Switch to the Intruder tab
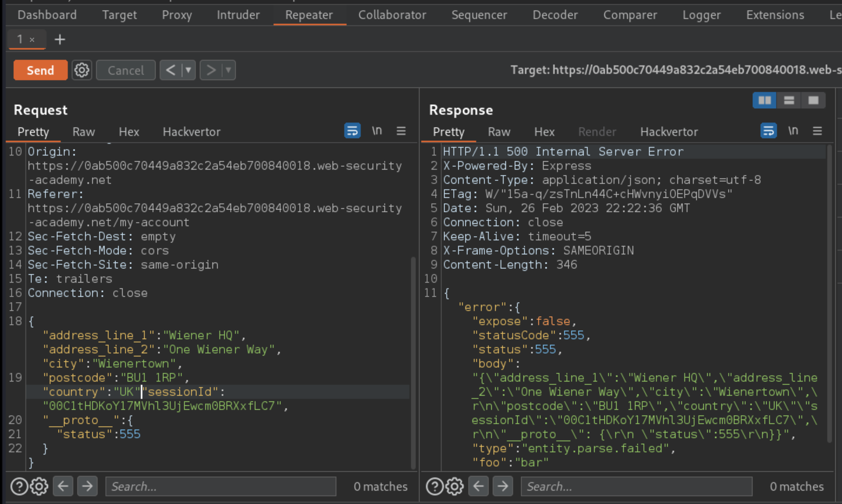Viewport: 842px width, 504px height. point(238,15)
